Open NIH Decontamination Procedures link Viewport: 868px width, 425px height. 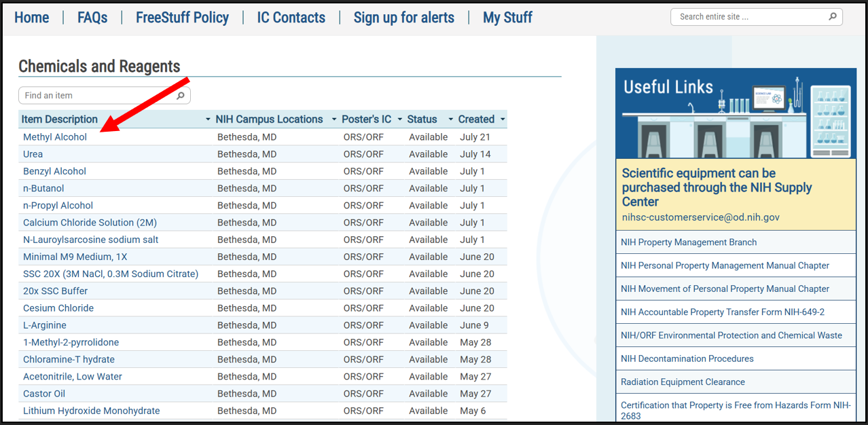687,358
